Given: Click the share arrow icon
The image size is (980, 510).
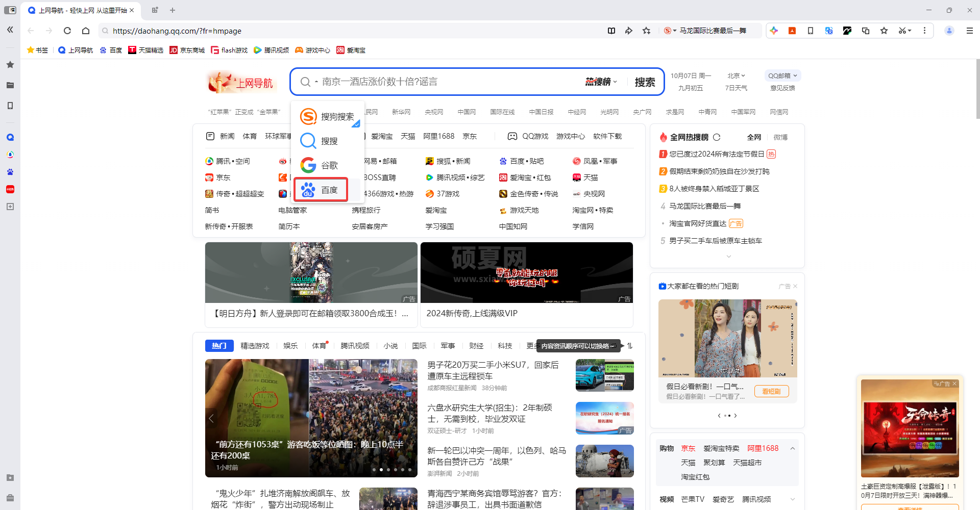Looking at the screenshot, I should click(x=629, y=31).
